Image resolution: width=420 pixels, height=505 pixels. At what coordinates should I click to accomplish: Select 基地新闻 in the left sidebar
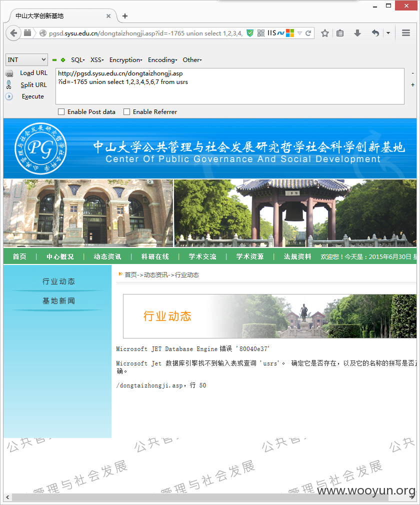[58, 301]
